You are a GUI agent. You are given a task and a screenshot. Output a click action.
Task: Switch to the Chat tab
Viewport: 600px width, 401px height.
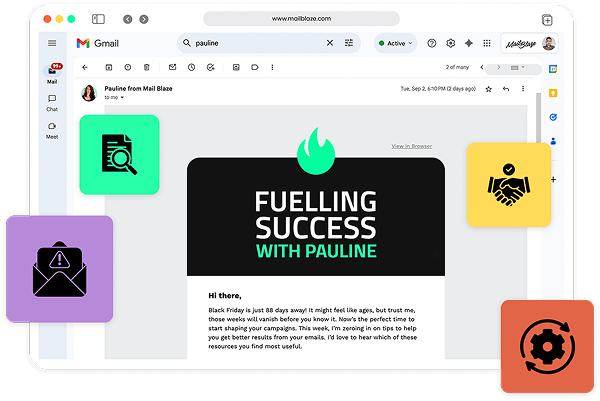52,101
